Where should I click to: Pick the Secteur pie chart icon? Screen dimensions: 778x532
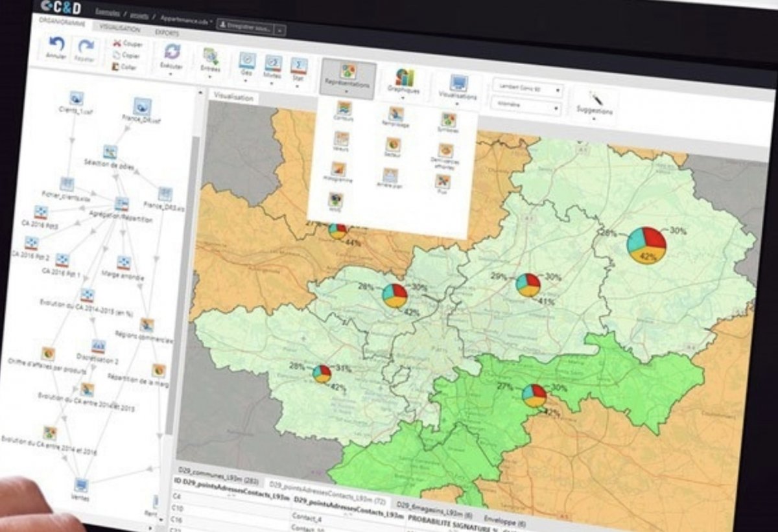(392, 145)
